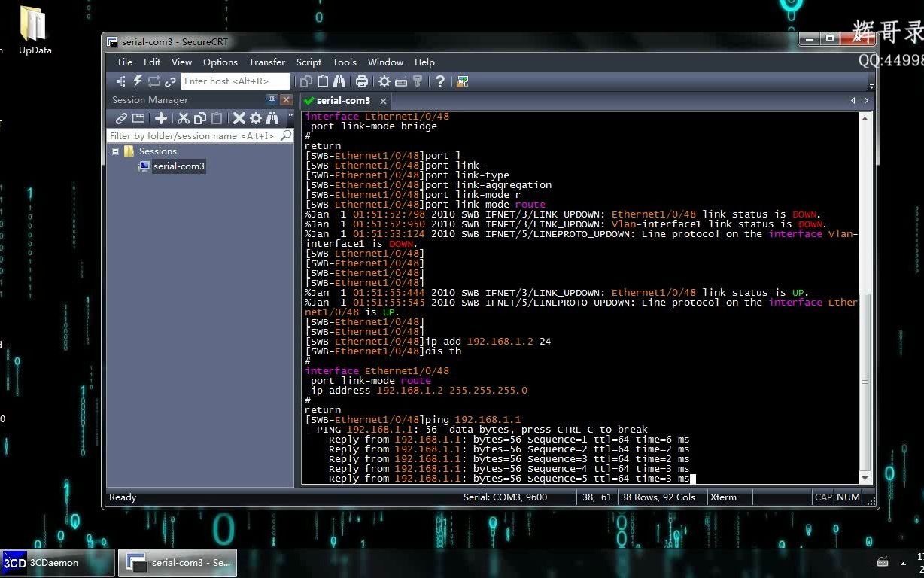The image size is (924, 578).
Task: Click the Connect in Tab chain icon in main toolbar
Action: [170, 81]
